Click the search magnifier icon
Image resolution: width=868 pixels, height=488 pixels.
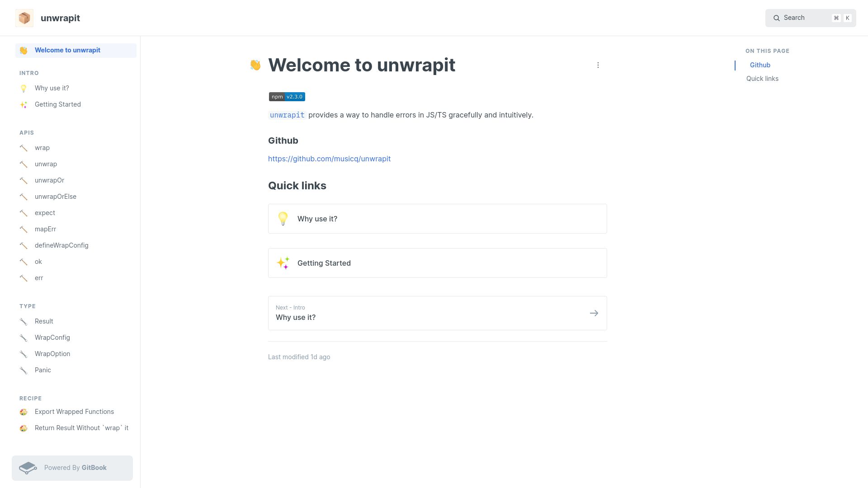pyautogui.click(x=777, y=18)
